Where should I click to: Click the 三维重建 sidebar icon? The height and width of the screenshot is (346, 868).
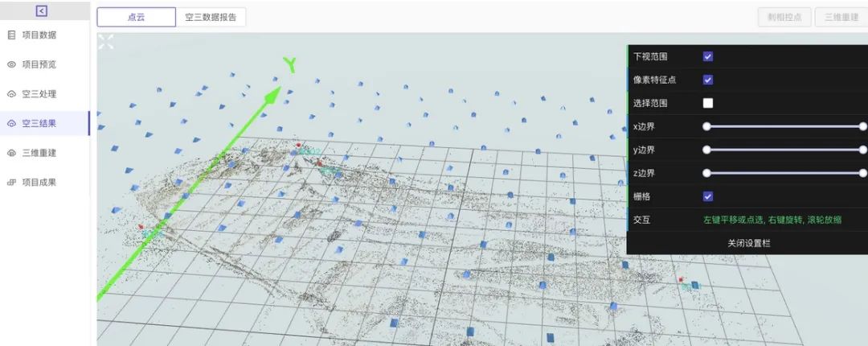pyautogui.click(x=11, y=153)
